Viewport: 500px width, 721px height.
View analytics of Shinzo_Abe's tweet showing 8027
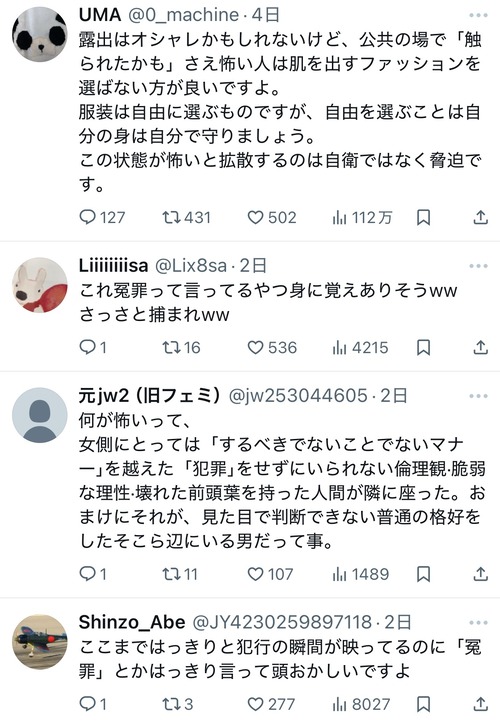361,704
